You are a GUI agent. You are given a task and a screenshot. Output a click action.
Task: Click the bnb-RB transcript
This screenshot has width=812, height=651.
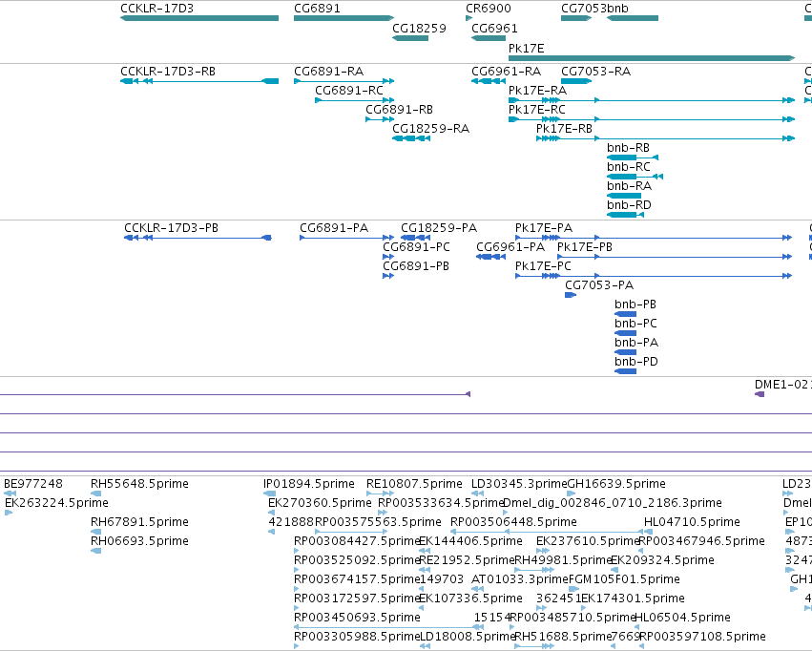(x=633, y=157)
